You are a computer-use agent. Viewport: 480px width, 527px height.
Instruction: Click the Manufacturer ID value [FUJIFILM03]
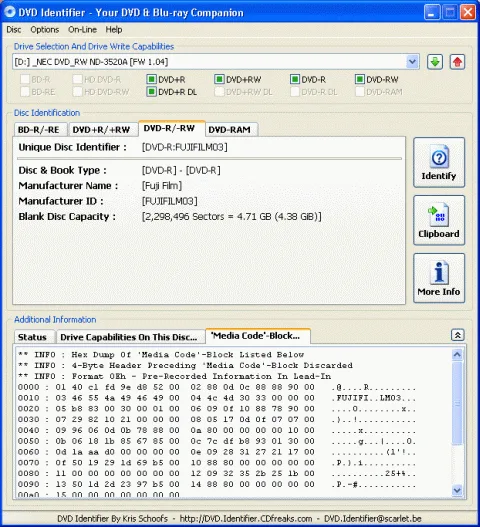169,201
